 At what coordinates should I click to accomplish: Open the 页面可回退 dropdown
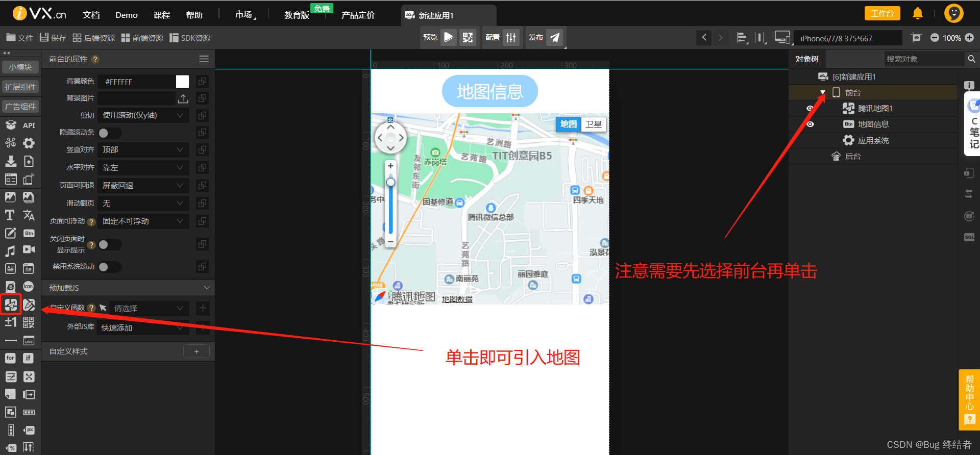click(143, 186)
